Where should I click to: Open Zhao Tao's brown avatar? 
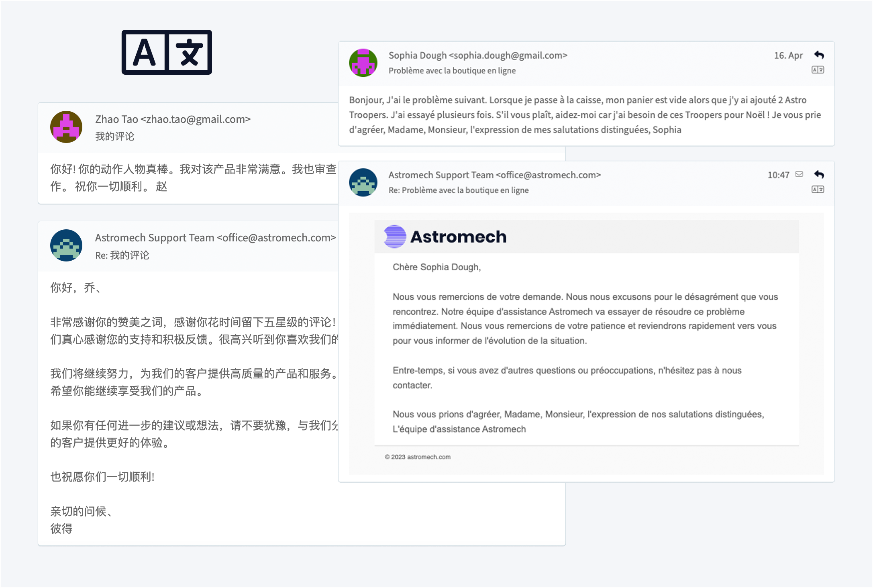coord(66,127)
